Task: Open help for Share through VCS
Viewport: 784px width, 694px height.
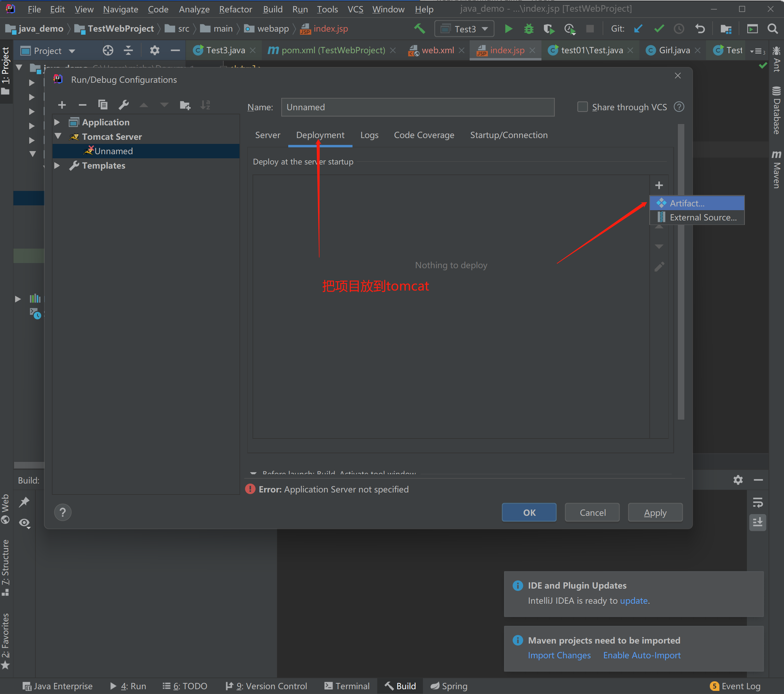Action: coord(679,107)
